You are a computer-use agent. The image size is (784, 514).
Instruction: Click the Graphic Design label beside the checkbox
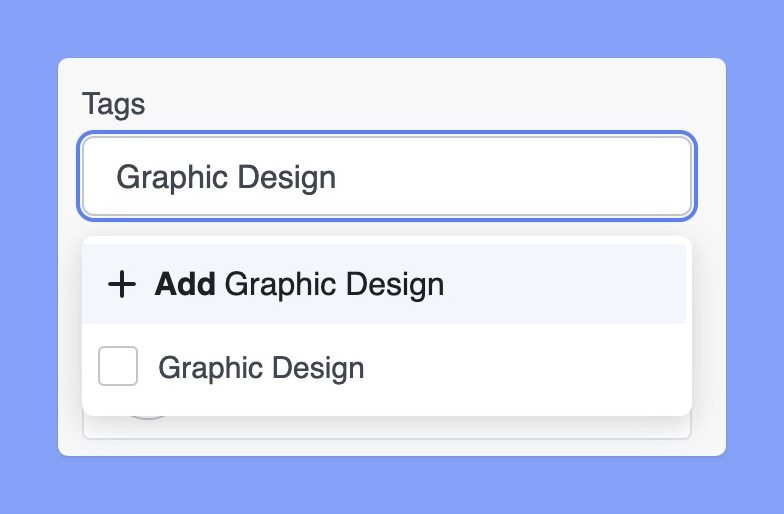pyautogui.click(x=261, y=368)
